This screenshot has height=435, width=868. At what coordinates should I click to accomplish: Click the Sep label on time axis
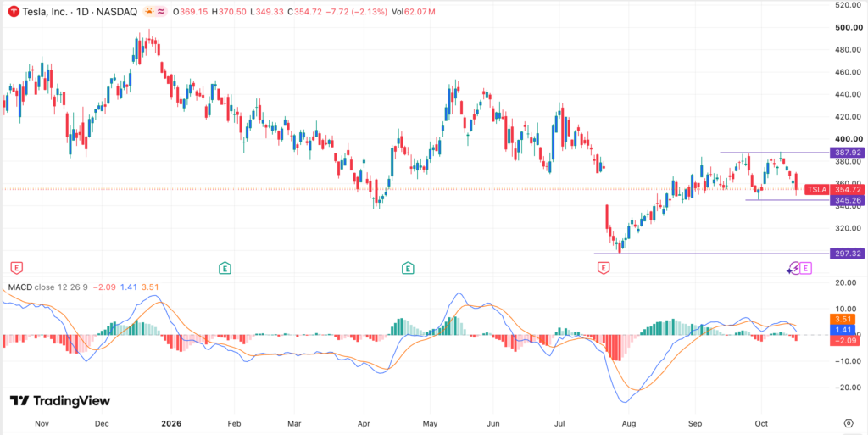click(x=695, y=423)
